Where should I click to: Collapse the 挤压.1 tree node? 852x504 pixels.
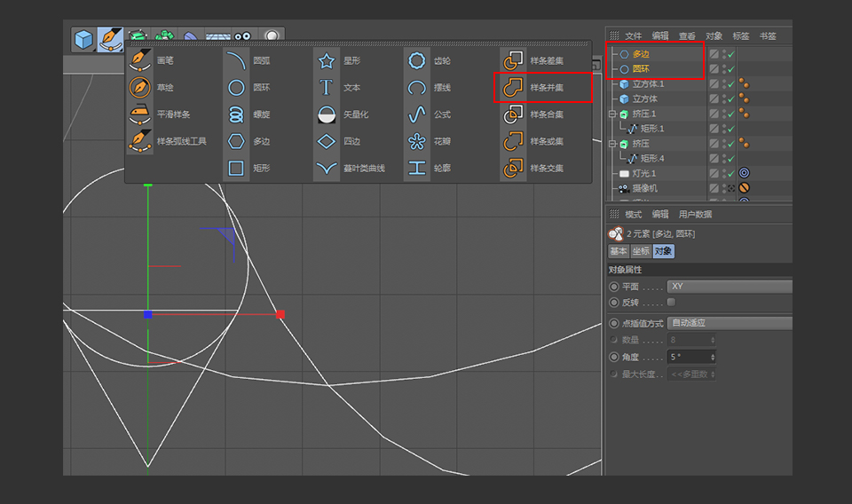(611, 114)
